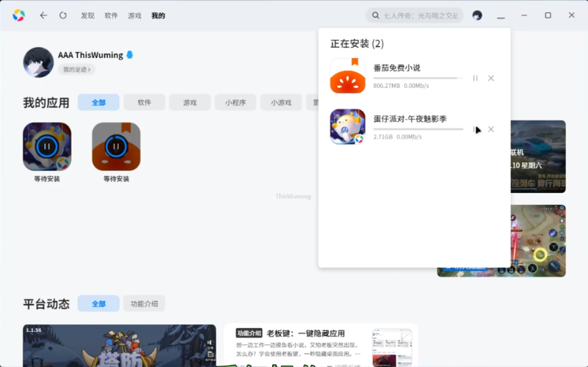Open the AAA ThisWuming profile avatar
Screen dimensions: 588x367
coord(38,62)
